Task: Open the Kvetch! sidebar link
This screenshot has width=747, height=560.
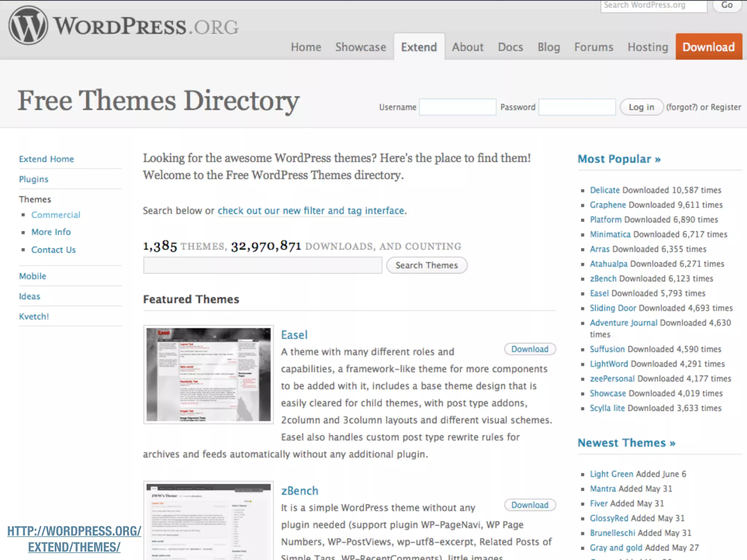Action: pyautogui.click(x=34, y=316)
